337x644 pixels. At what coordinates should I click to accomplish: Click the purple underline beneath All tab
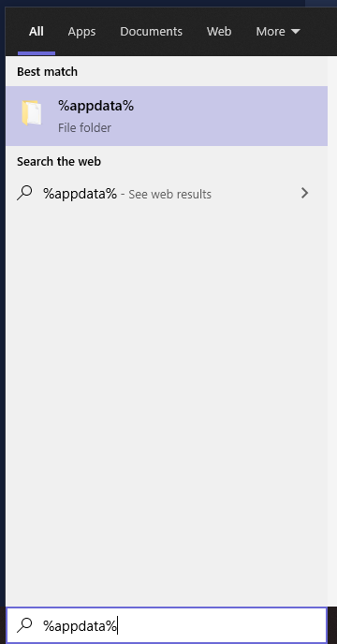coord(37,53)
